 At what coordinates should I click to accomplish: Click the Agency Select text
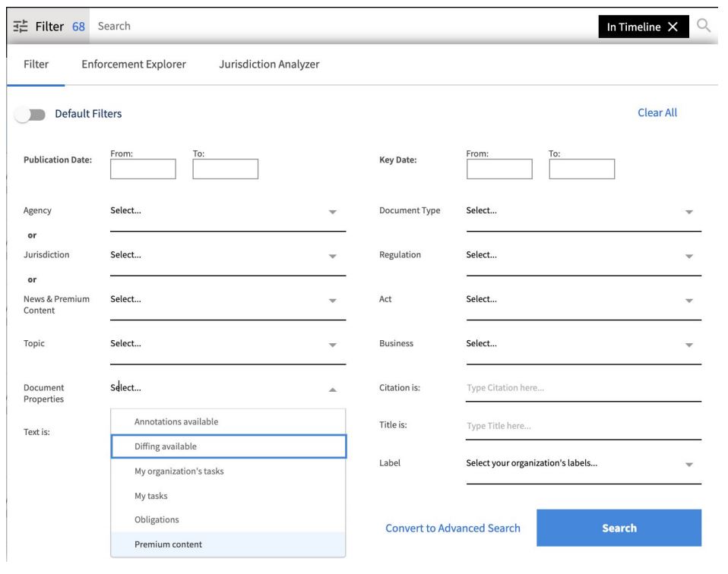125,210
